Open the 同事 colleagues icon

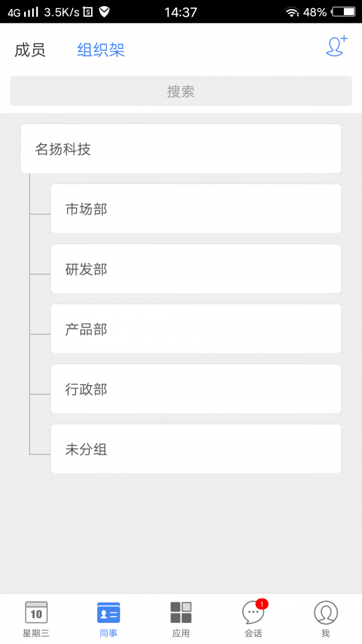[108, 613]
